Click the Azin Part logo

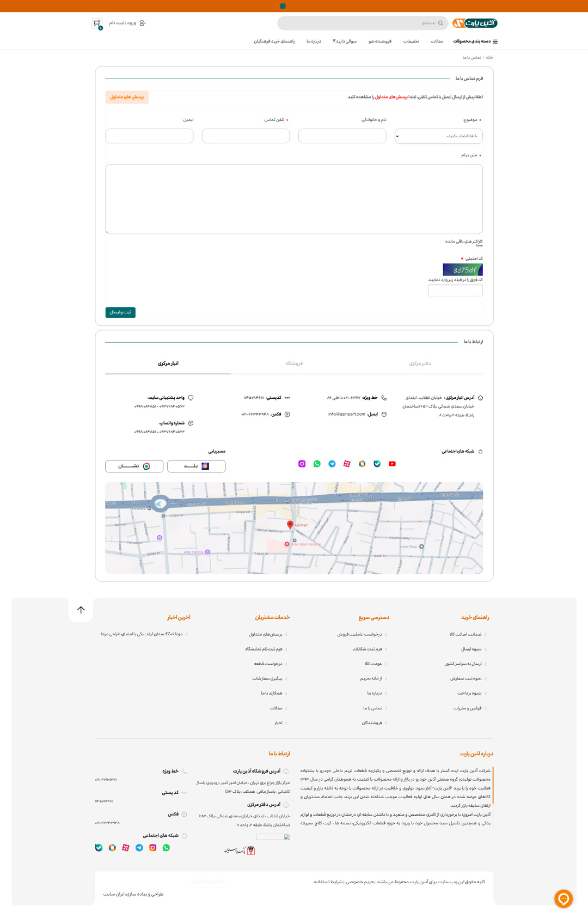pyautogui.click(x=475, y=23)
